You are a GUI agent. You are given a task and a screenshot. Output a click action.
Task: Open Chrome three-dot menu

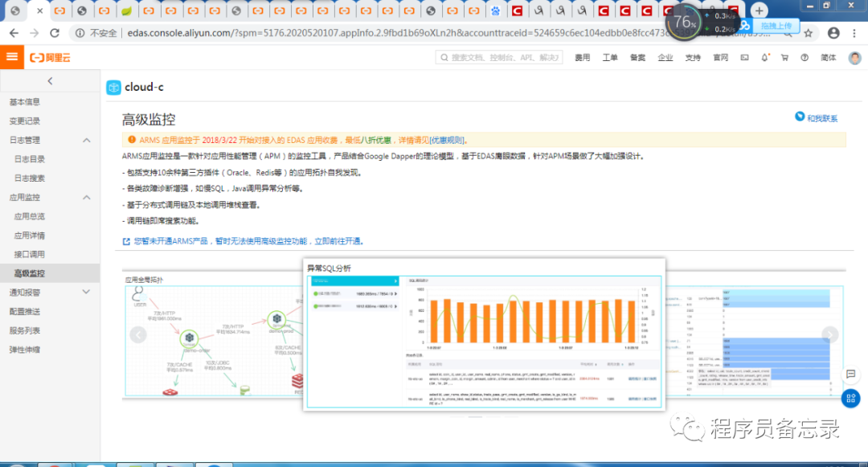[x=854, y=33]
